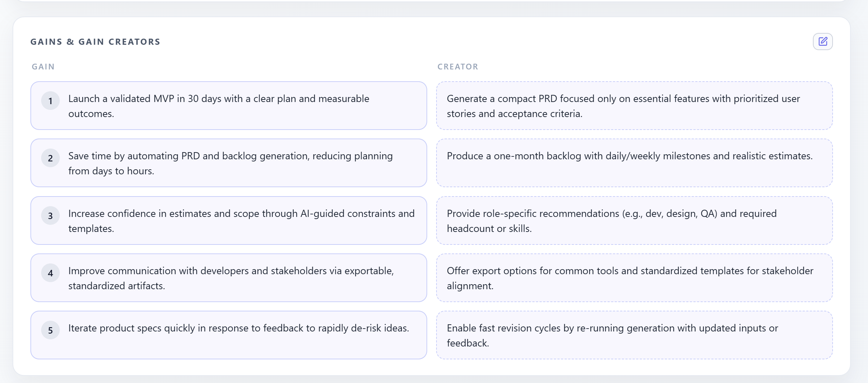Click number badge 1 in gain list

coord(50,101)
